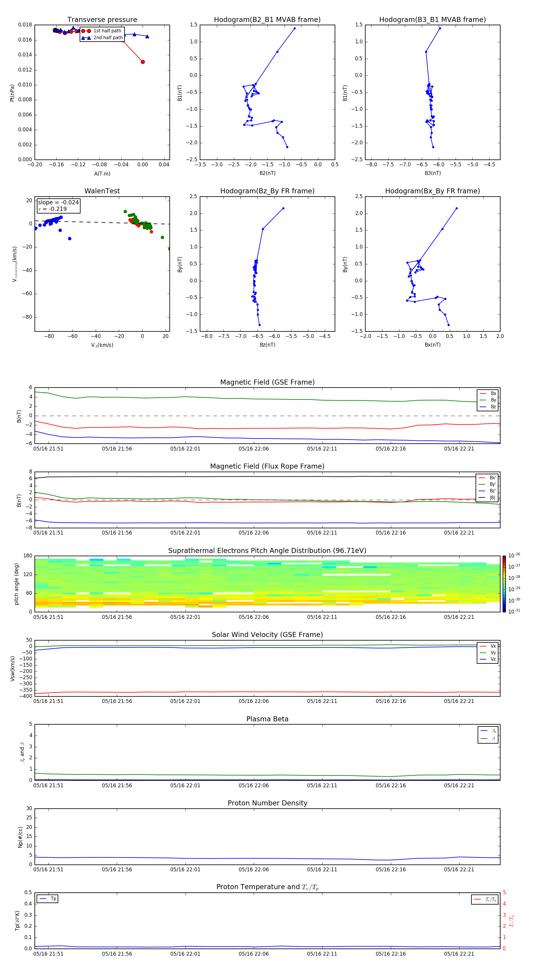Image resolution: width=535 pixels, height=980 pixels.
Task: Click the 10^-26 label on the color bar
Action: [x=514, y=555]
